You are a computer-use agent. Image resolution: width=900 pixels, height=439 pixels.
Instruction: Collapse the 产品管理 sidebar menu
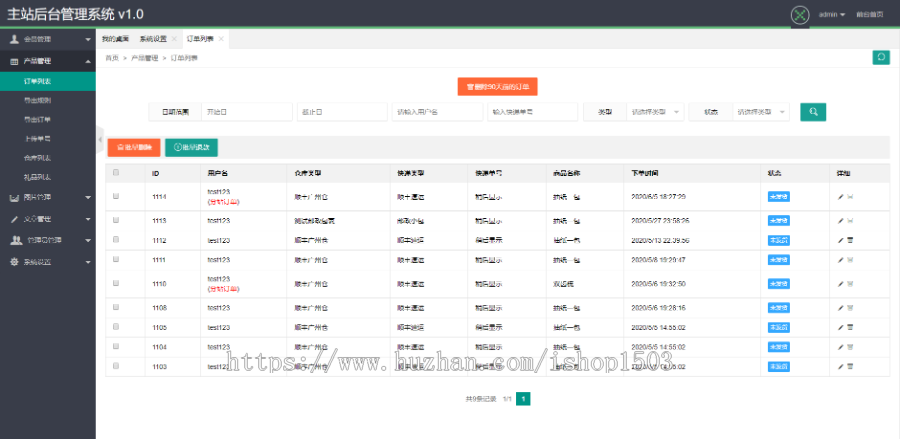[x=48, y=61]
